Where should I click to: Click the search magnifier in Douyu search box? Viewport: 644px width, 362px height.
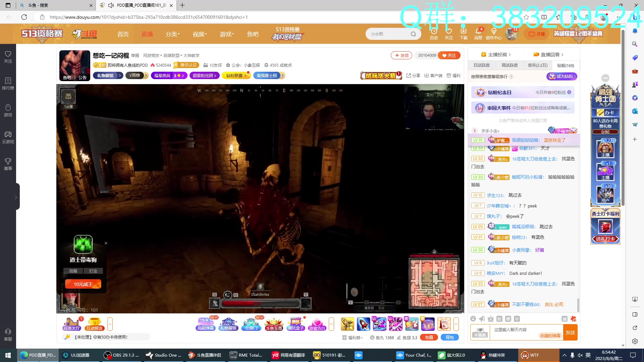click(x=413, y=34)
